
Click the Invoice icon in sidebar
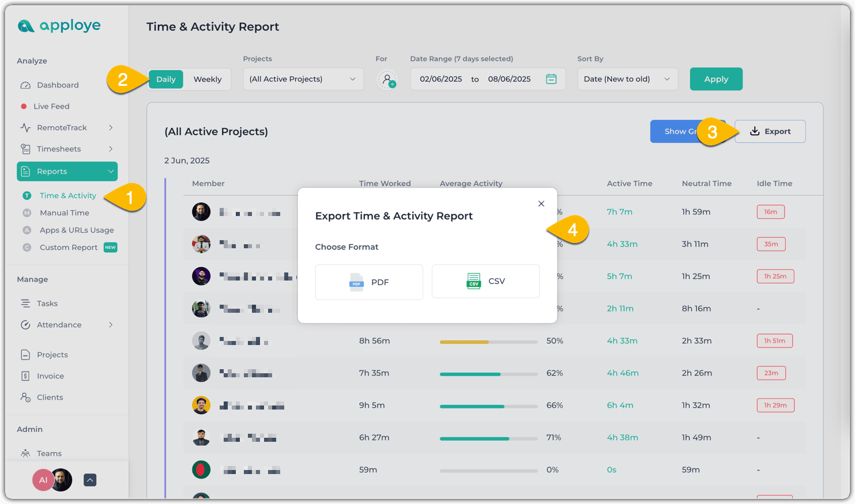pyautogui.click(x=25, y=376)
